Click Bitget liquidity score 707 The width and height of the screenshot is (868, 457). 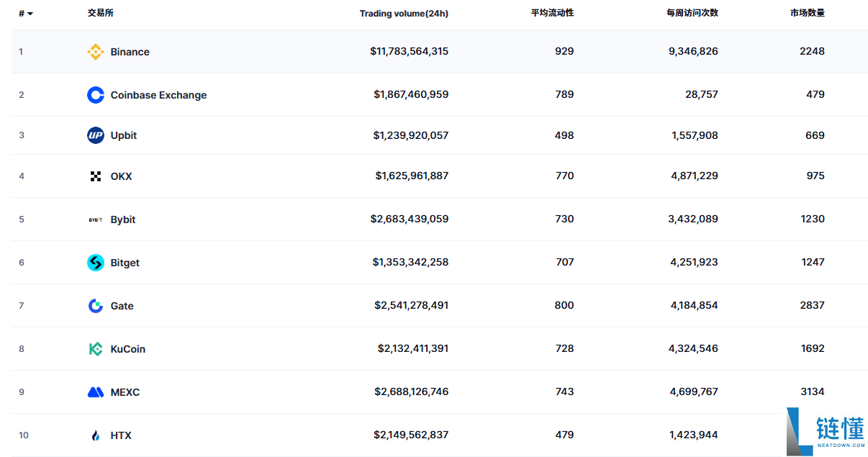[x=564, y=262]
